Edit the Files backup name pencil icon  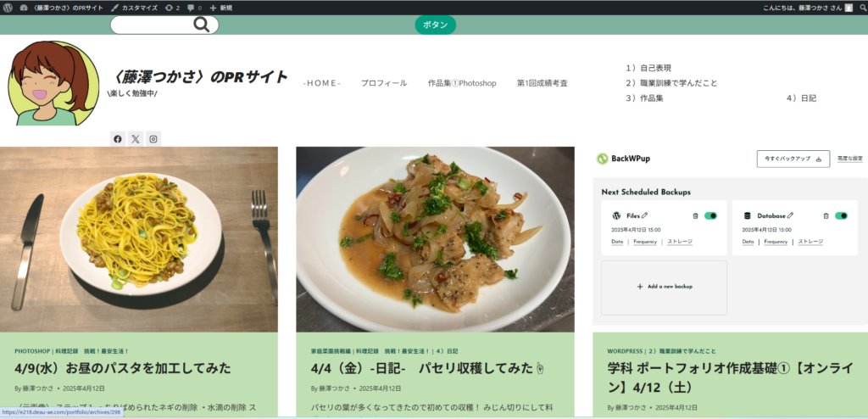tap(645, 215)
